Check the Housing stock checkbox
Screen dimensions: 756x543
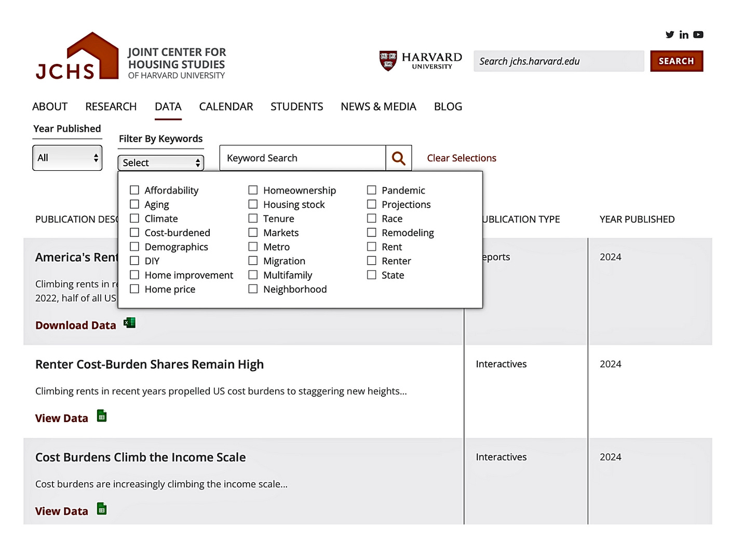click(x=253, y=204)
